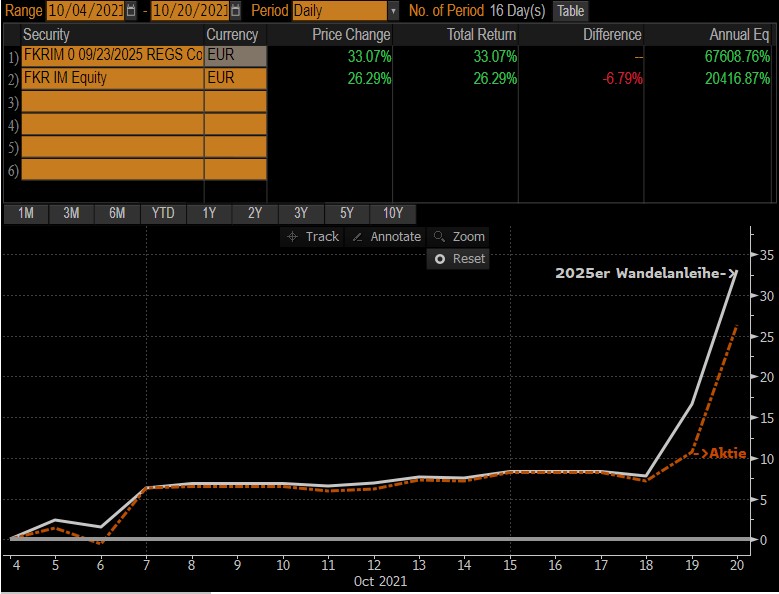
Task: Click the 2025er Wandelanleihe chart annotation
Action: 646,273
